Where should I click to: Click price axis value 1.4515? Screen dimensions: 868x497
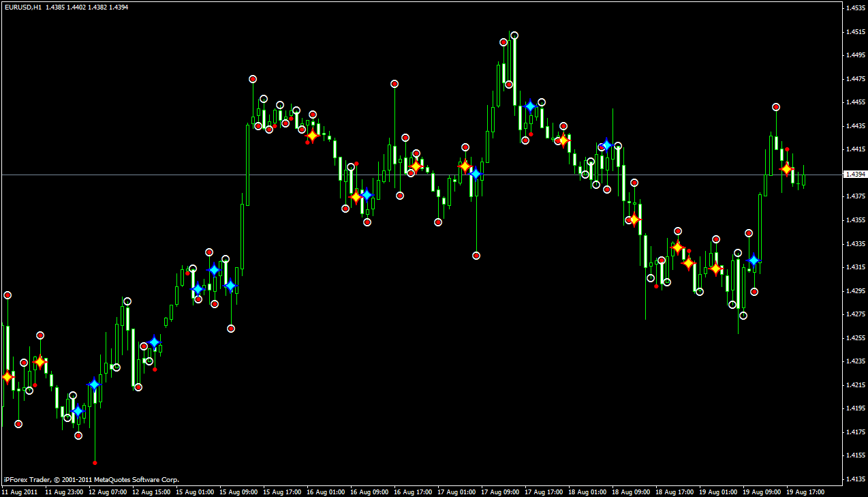[855, 32]
